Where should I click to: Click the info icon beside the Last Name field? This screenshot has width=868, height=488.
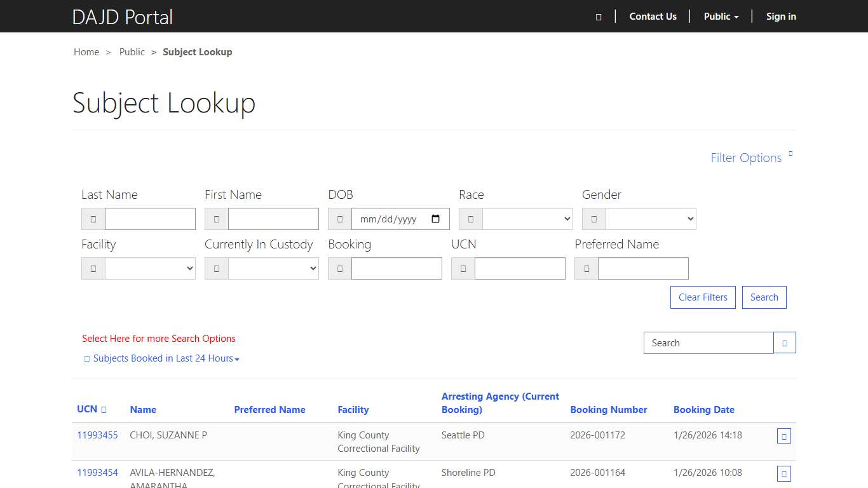[93, 219]
